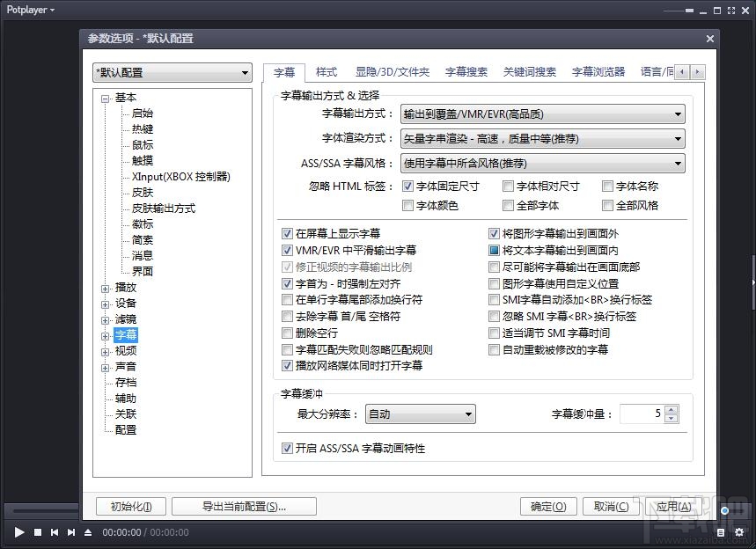
Task: Click the 初始化(I) button
Action: pyautogui.click(x=129, y=506)
